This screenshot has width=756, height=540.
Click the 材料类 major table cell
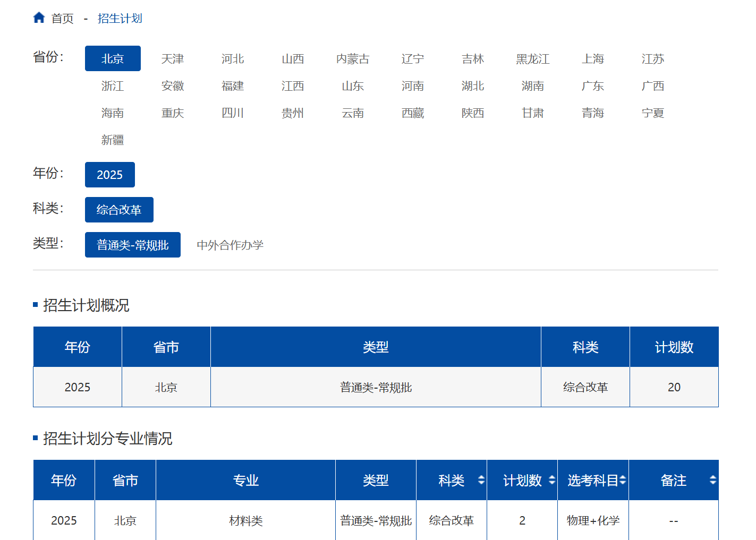[x=245, y=520]
